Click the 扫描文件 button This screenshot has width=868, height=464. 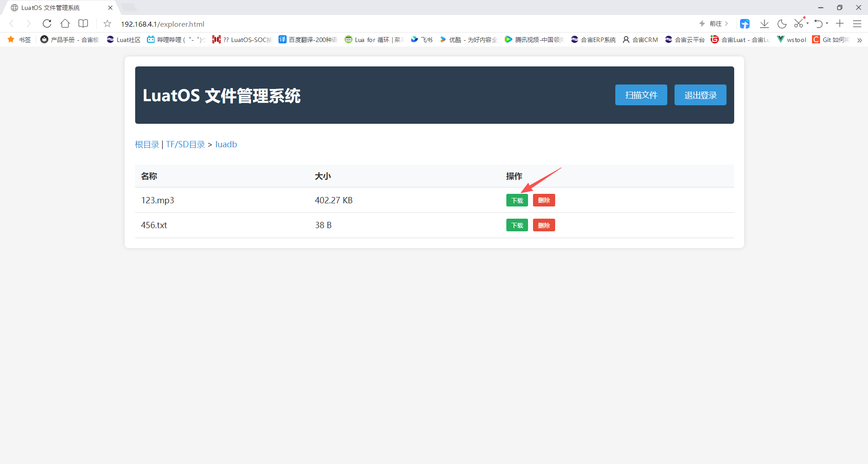[x=641, y=95]
